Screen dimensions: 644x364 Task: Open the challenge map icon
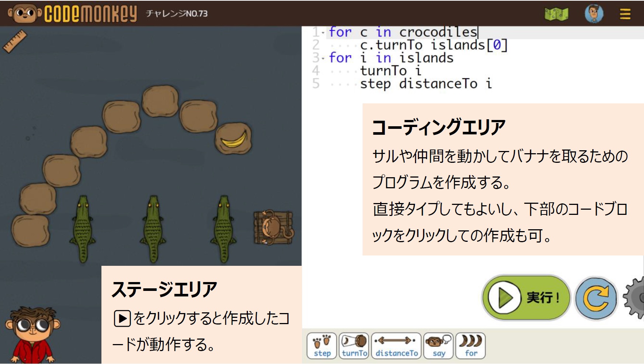(x=556, y=14)
